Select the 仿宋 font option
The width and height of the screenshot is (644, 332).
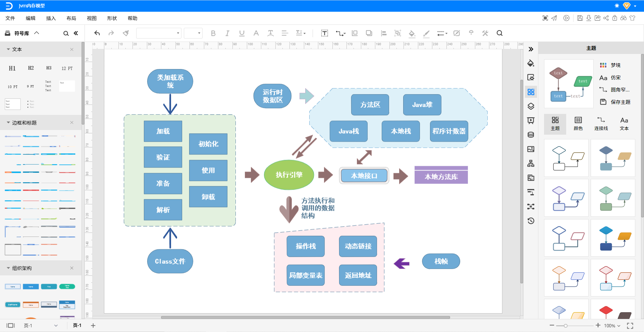coord(610,77)
